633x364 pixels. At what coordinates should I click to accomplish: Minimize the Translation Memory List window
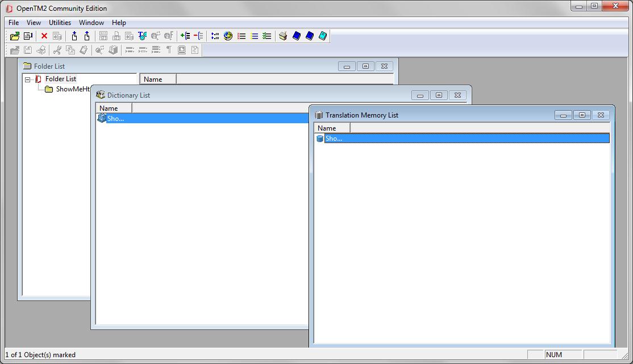(x=563, y=115)
